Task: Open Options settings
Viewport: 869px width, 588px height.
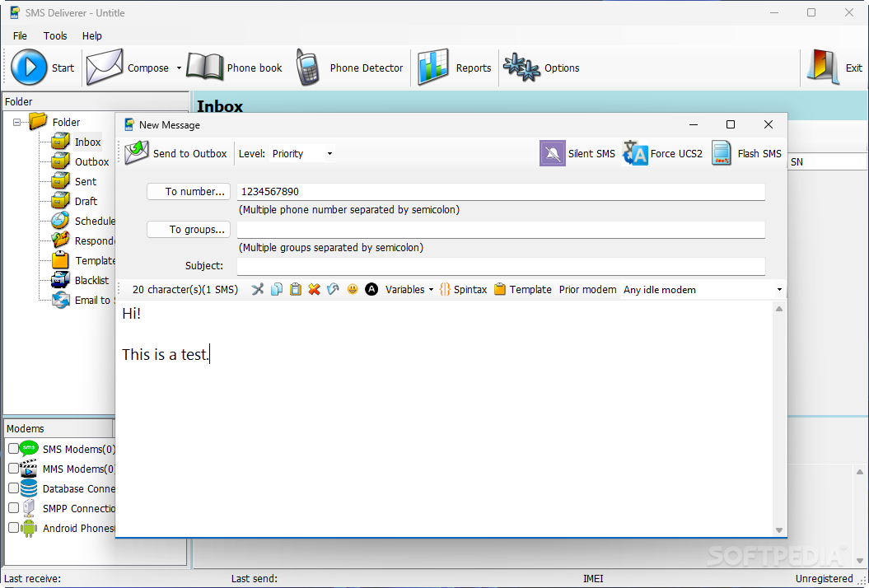Action: tap(541, 68)
